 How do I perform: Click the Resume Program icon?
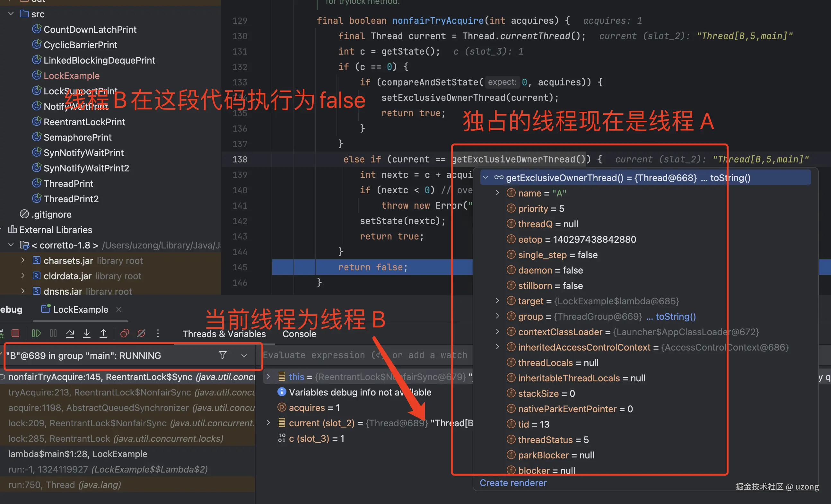(36, 334)
